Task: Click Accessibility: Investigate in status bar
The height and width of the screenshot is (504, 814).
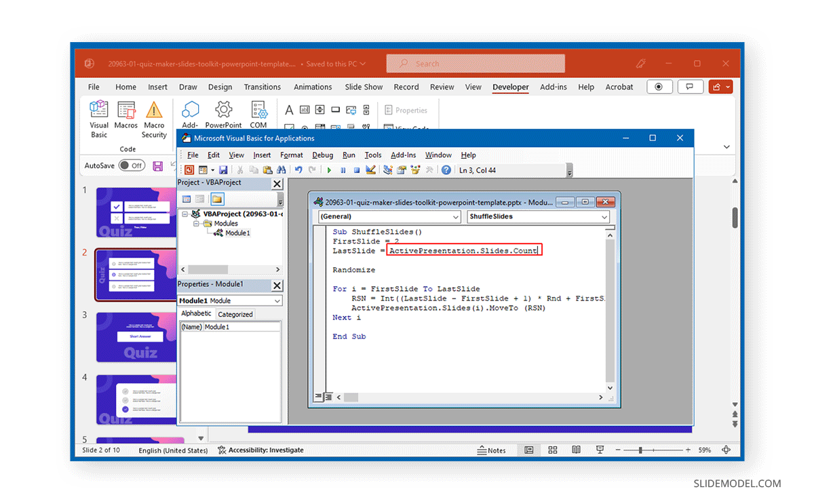Action: point(260,450)
